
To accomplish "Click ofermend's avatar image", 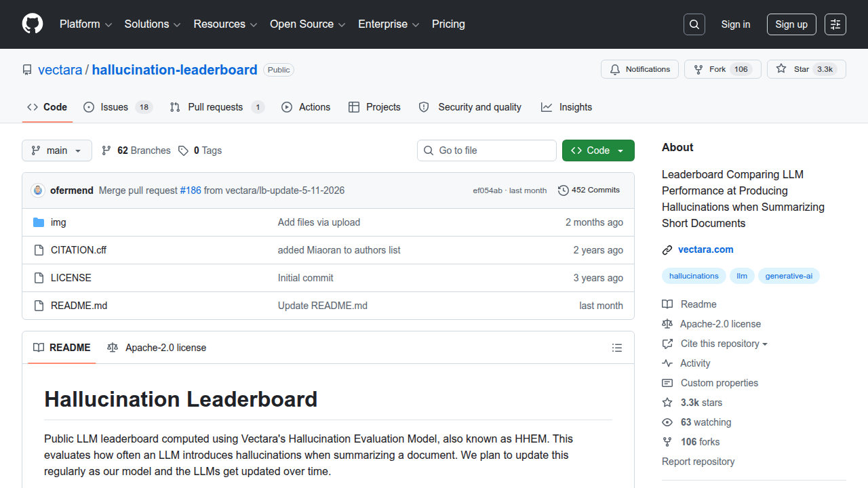I will point(38,190).
